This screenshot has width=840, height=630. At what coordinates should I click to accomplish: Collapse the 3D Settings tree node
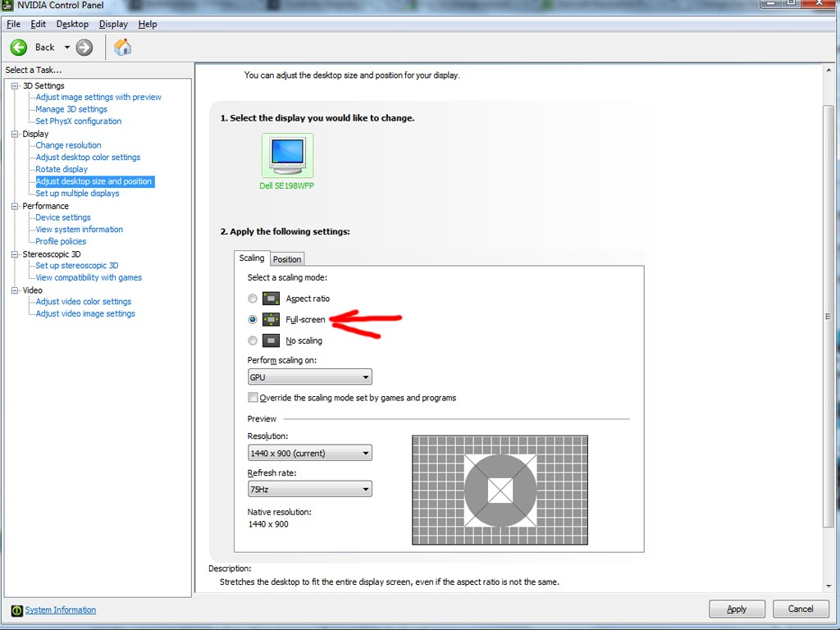15,85
